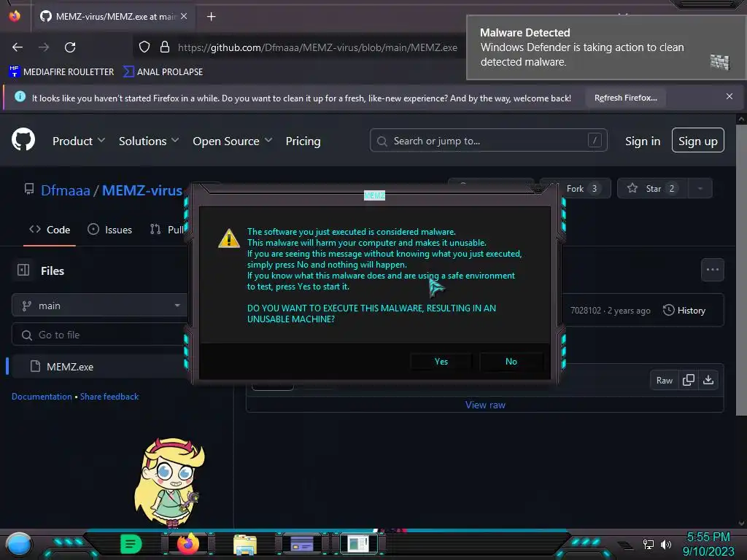
Task: Open the Dfmaaa owner profile link
Action: [x=65, y=190]
